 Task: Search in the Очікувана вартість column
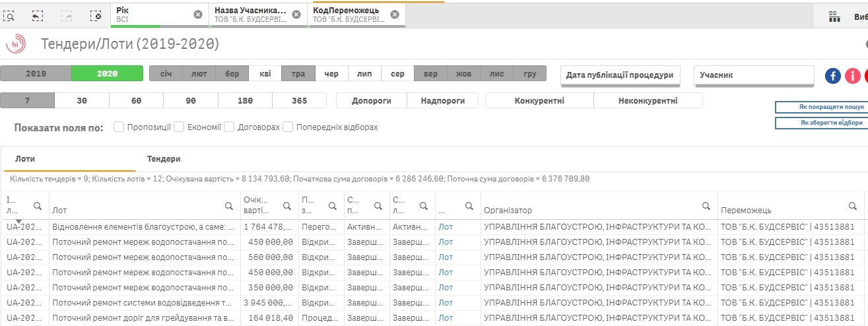(287, 206)
